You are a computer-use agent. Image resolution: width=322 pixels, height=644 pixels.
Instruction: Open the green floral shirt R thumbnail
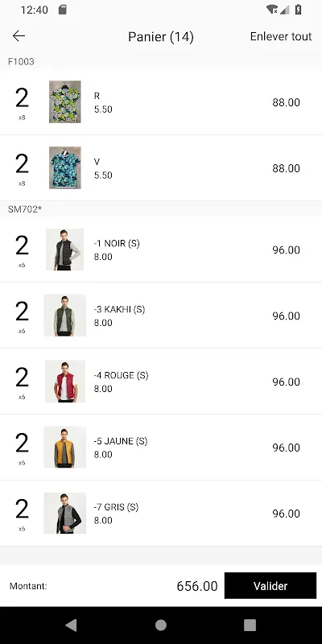coord(65,102)
